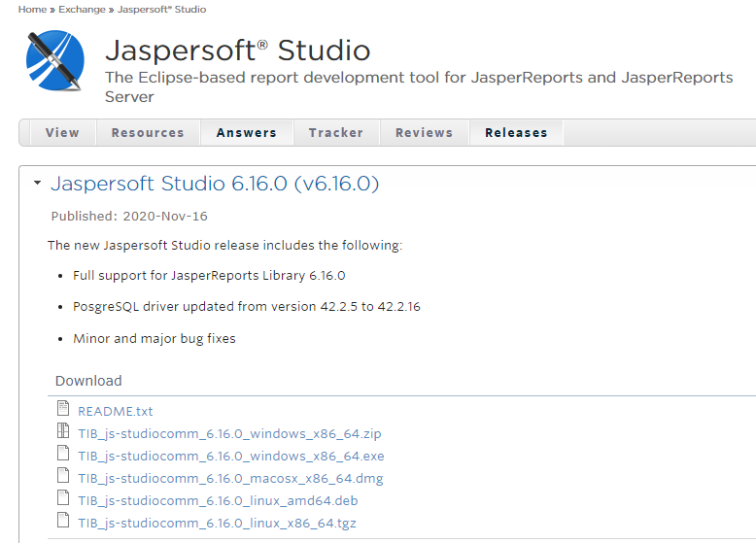Open the Reviews tab
Screen dimensions: 756x543
(x=425, y=132)
